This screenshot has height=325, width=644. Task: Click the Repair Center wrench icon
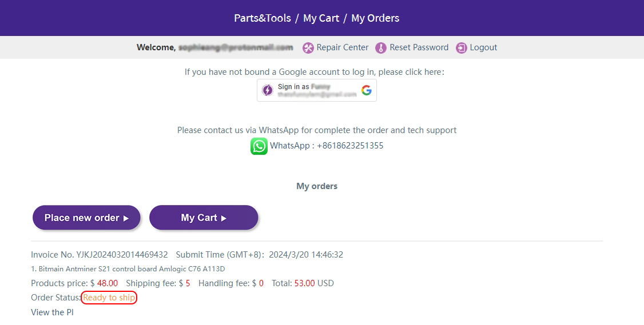tap(308, 48)
